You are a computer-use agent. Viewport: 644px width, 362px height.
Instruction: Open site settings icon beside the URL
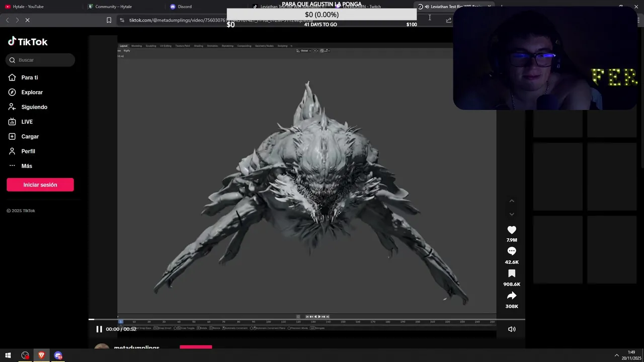[x=122, y=20]
